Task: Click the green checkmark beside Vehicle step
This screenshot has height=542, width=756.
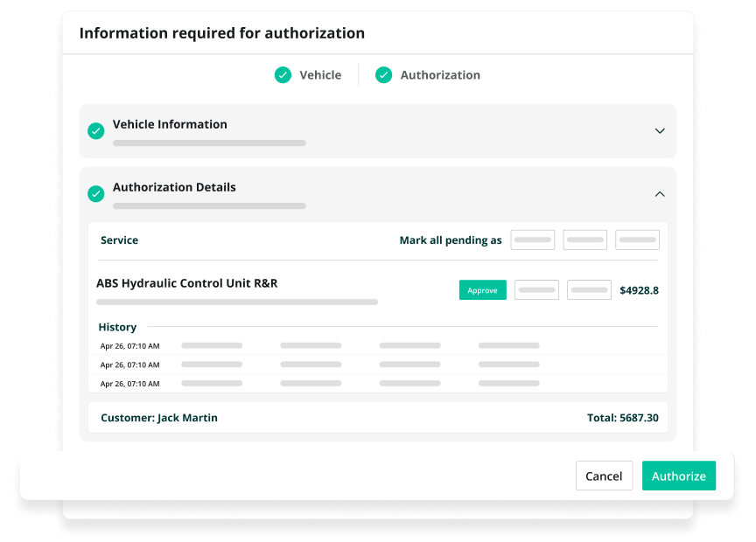Action: 283,75
